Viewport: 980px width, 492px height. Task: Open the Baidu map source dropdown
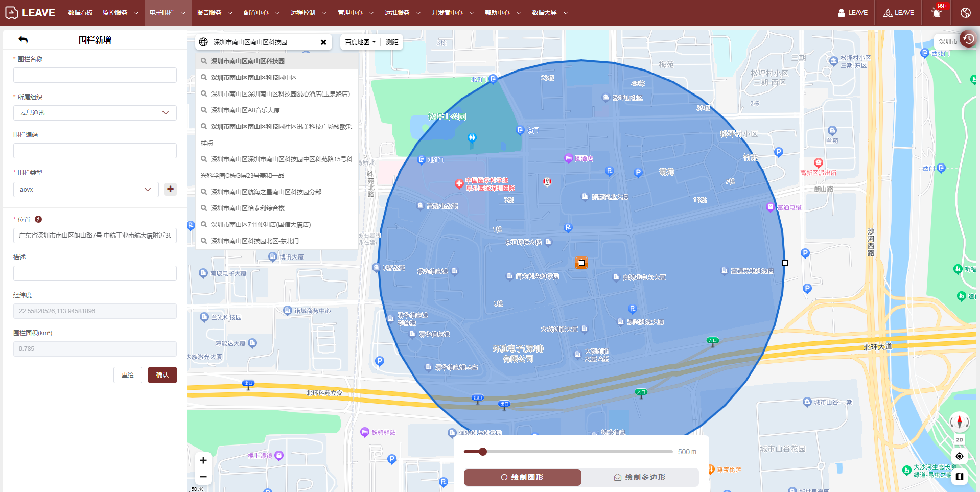[x=360, y=42]
